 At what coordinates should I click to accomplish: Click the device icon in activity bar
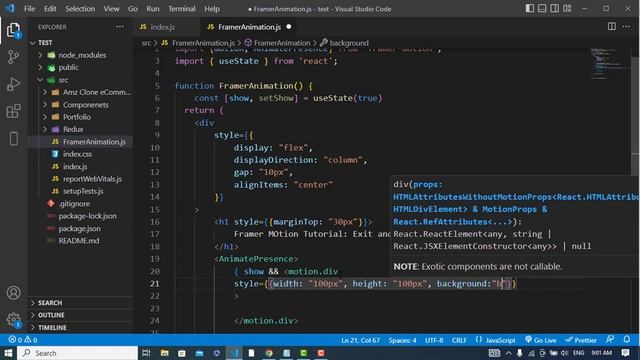coord(13,138)
